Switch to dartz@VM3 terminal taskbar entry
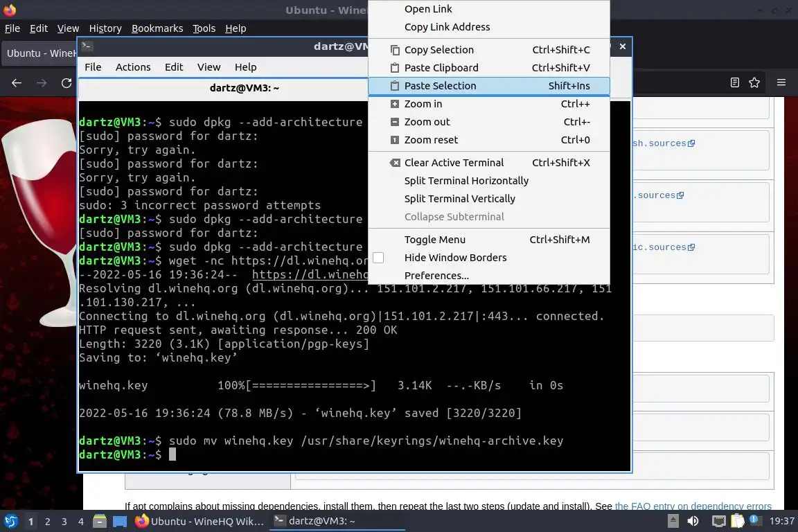This screenshot has height=532, width=798. [337, 522]
